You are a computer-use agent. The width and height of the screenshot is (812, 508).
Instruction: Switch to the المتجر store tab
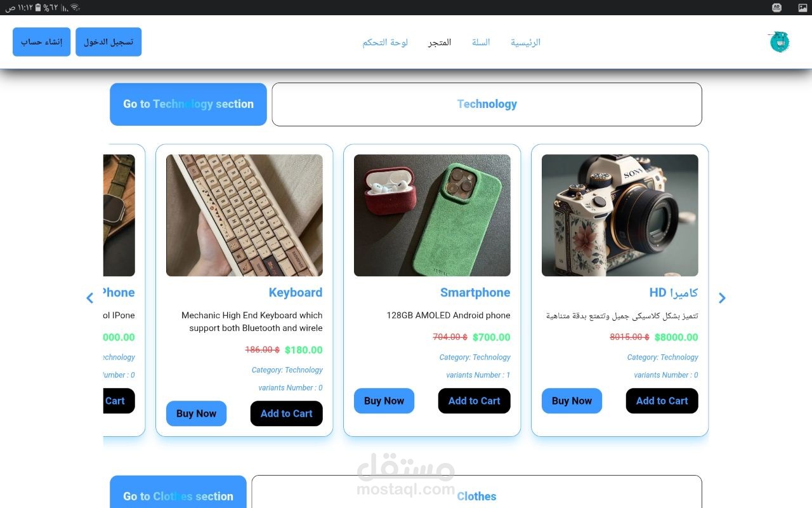click(440, 43)
